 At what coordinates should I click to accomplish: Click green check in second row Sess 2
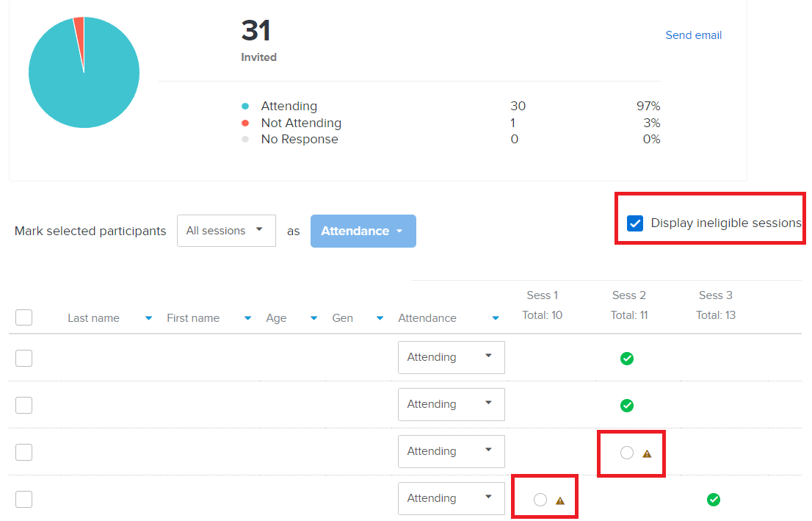626,406
